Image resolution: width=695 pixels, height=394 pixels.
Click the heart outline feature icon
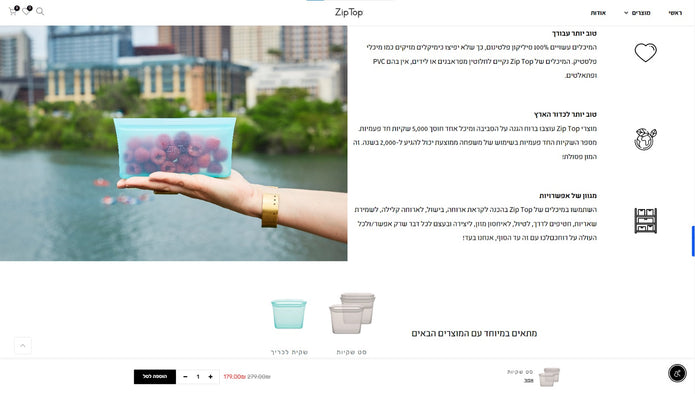pyautogui.click(x=645, y=52)
